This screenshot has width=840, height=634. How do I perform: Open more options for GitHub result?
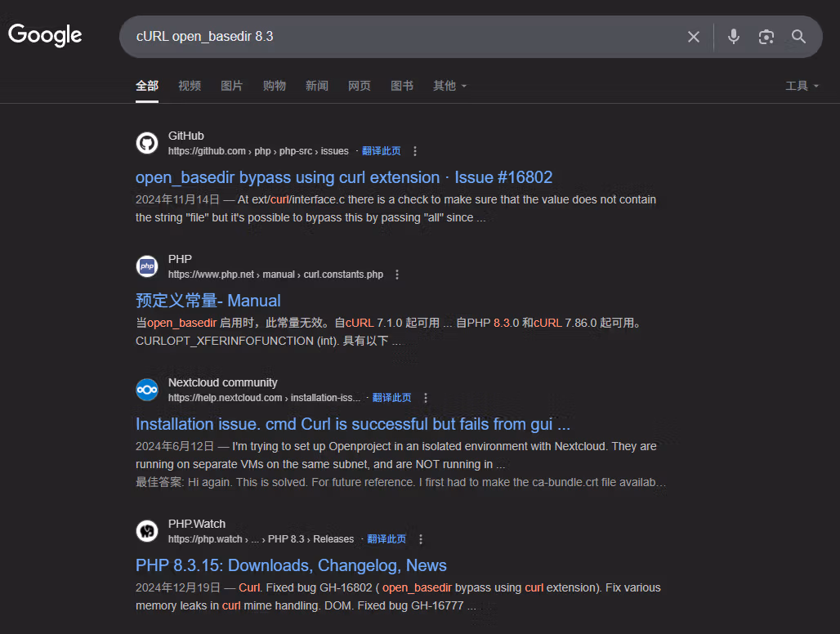tap(414, 151)
